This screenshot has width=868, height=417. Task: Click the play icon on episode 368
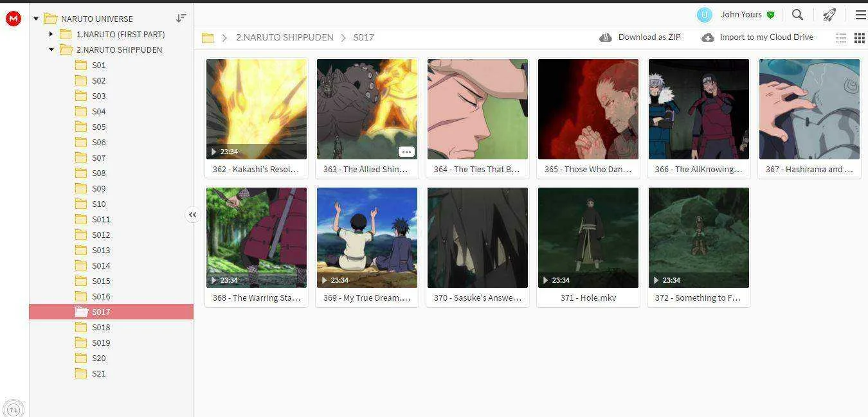213,281
